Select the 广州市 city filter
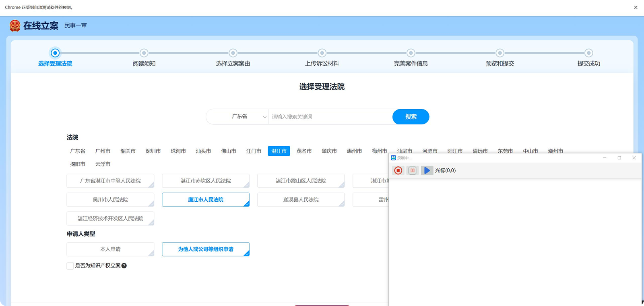Viewport: 644px width, 306px height. (103, 151)
